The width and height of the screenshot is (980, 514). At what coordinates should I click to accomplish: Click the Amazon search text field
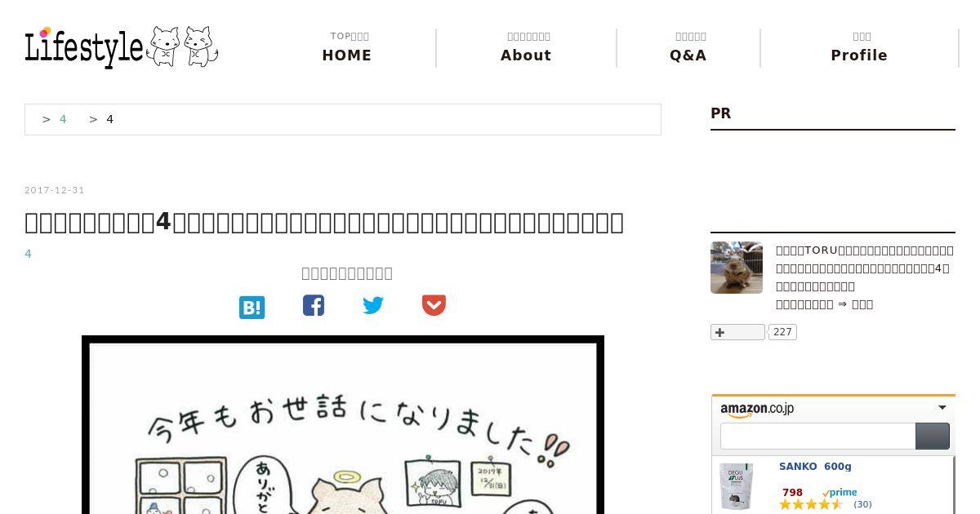[817, 436]
